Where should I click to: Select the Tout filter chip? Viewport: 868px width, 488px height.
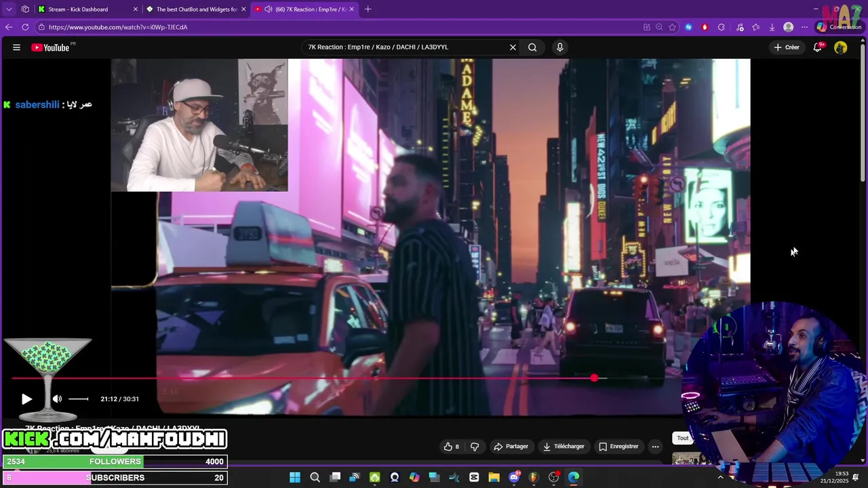click(683, 439)
